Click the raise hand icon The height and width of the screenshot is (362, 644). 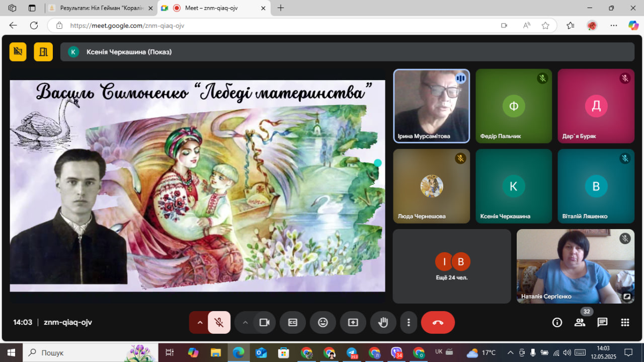(x=383, y=322)
